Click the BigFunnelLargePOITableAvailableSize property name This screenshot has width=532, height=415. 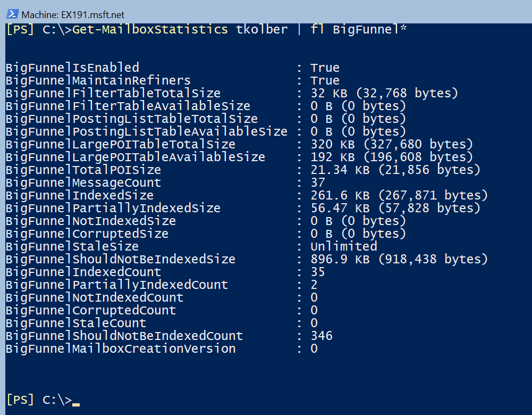(x=136, y=157)
